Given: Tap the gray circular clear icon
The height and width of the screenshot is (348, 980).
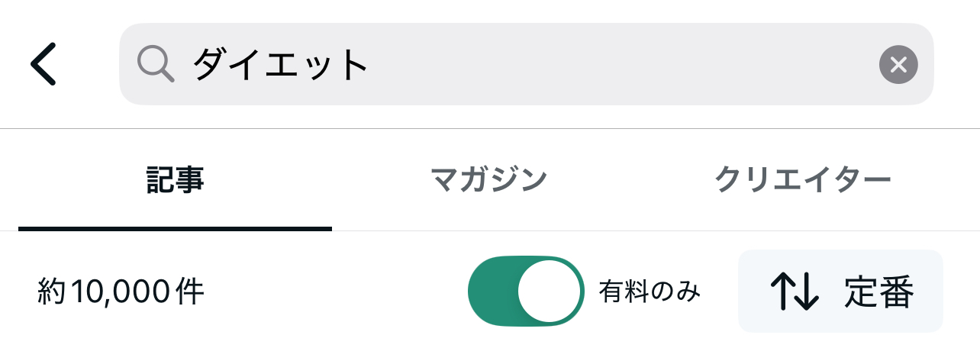Looking at the screenshot, I should [x=898, y=65].
